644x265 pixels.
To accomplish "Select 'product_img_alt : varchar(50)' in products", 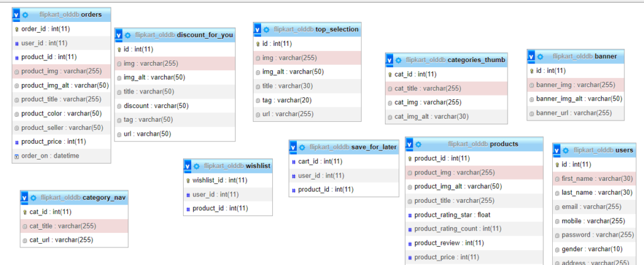I will (x=474, y=187).
